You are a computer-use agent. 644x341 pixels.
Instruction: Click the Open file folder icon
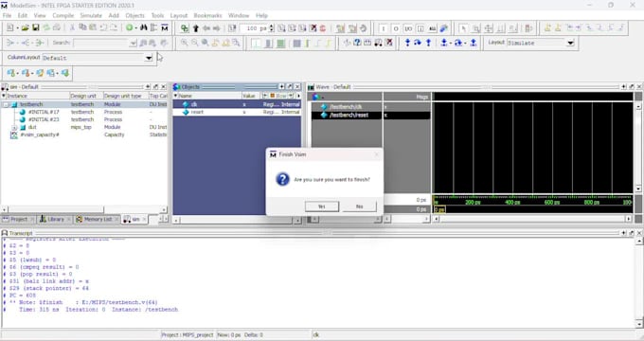pyautogui.click(x=25, y=27)
